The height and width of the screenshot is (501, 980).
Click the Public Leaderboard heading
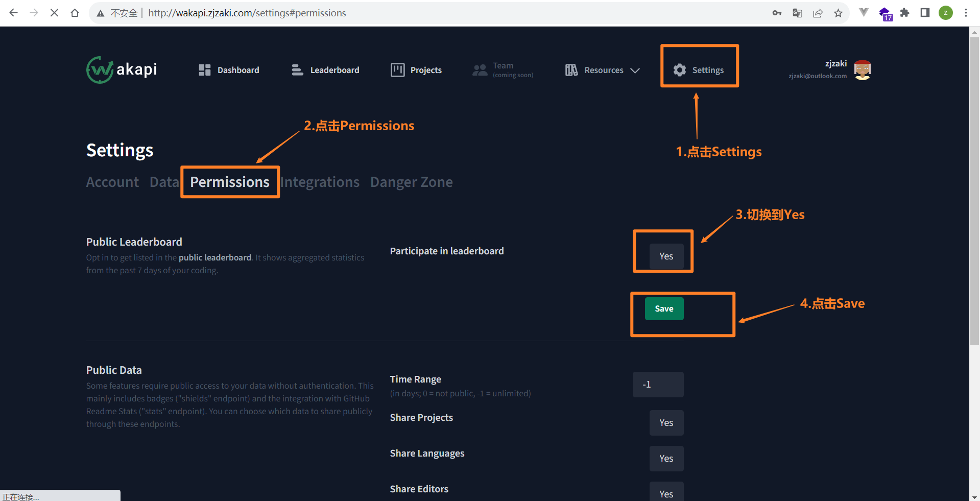(134, 242)
